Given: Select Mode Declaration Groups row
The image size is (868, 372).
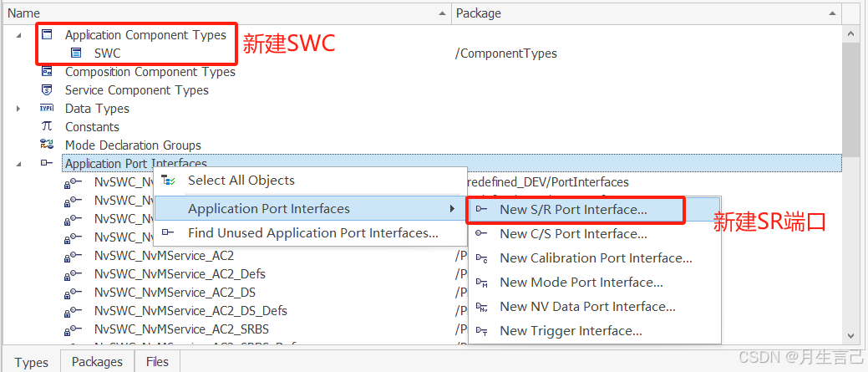Looking at the screenshot, I should [x=133, y=145].
